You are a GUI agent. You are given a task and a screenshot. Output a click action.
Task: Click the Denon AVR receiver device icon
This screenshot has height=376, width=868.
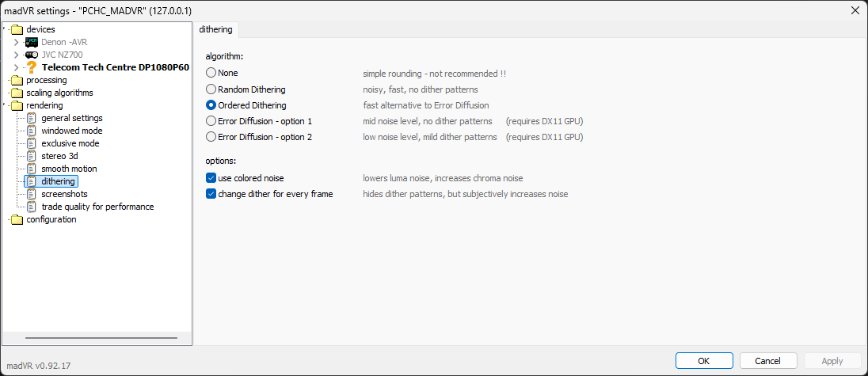32,42
